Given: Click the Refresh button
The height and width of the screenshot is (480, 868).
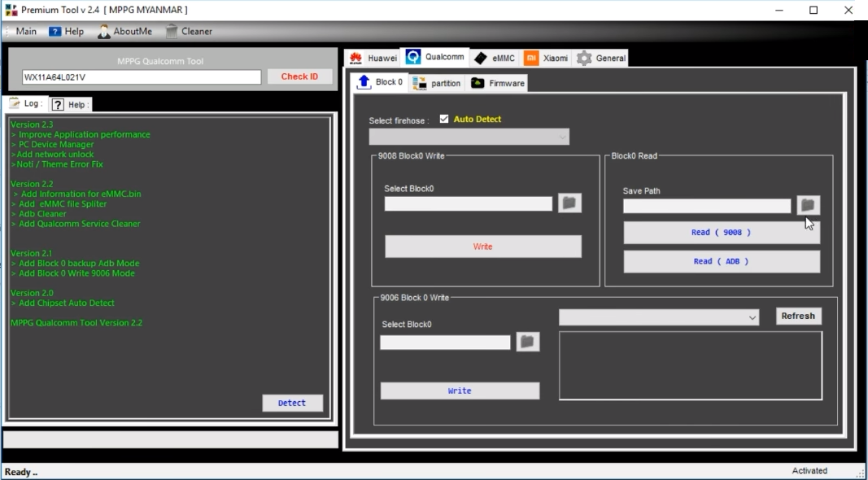Looking at the screenshot, I should coord(798,316).
